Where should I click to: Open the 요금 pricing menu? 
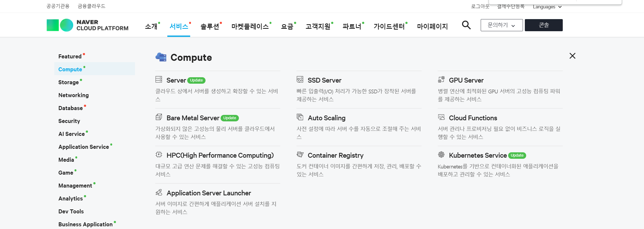(x=287, y=26)
